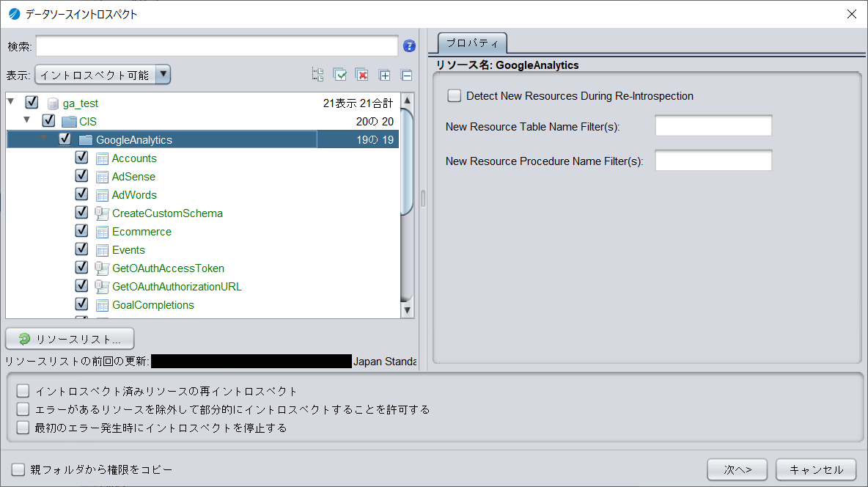Uncheck the GoalCompletions checkbox

[x=81, y=304]
